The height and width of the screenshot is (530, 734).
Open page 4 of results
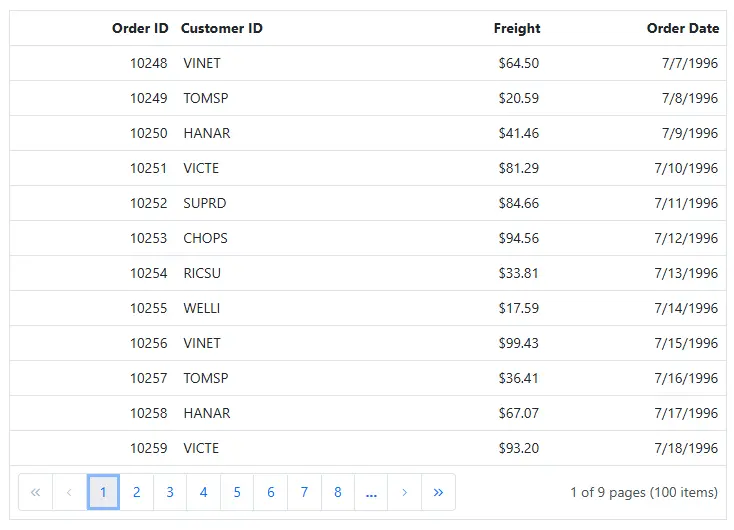[x=204, y=492]
